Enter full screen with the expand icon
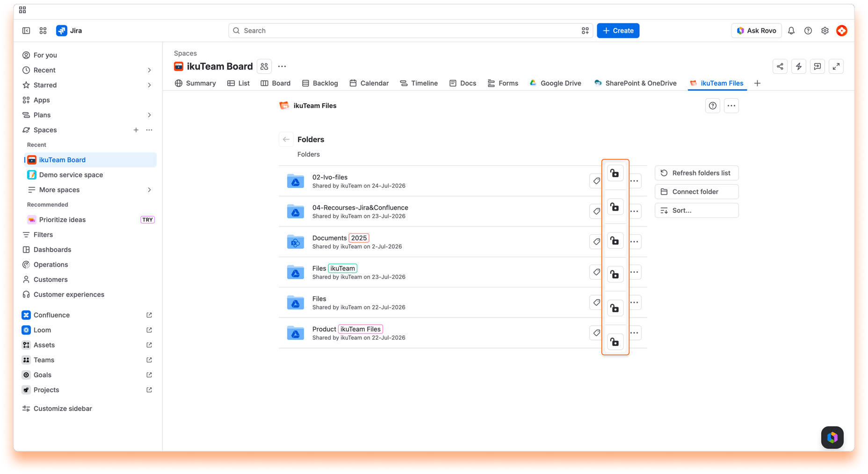Screen dimensions: 868x474 coord(836,66)
